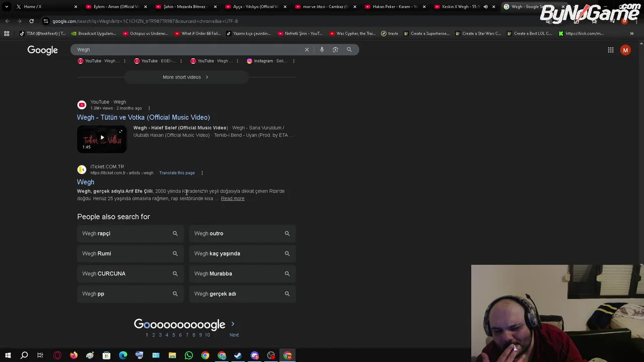The image size is (644, 362).
Task: Show hidden bookmarks overflow chevron
Action: pyautogui.click(x=632, y=34)
